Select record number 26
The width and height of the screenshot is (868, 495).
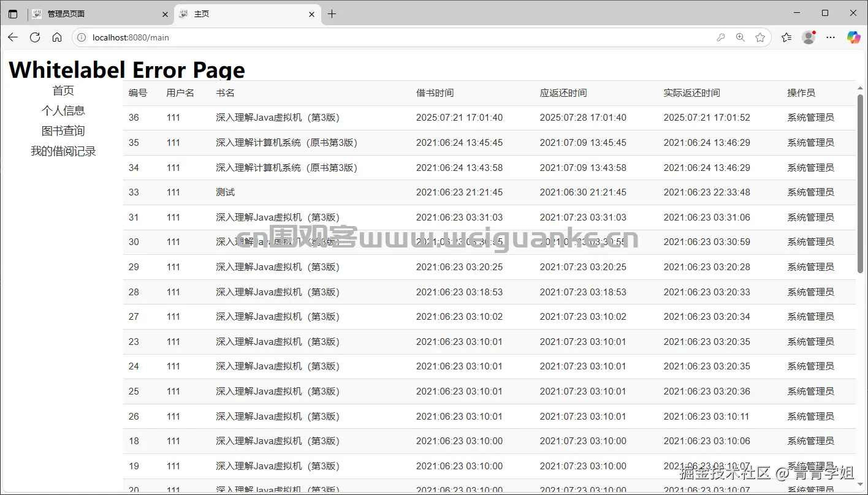134,417
